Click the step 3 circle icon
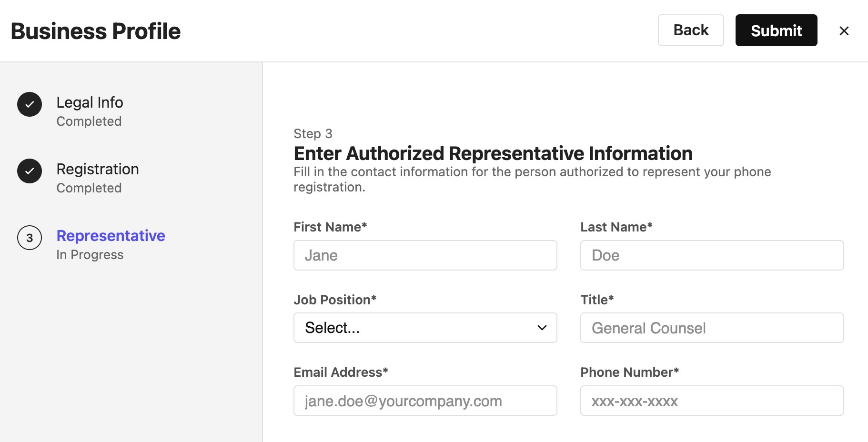 point(30,238)
